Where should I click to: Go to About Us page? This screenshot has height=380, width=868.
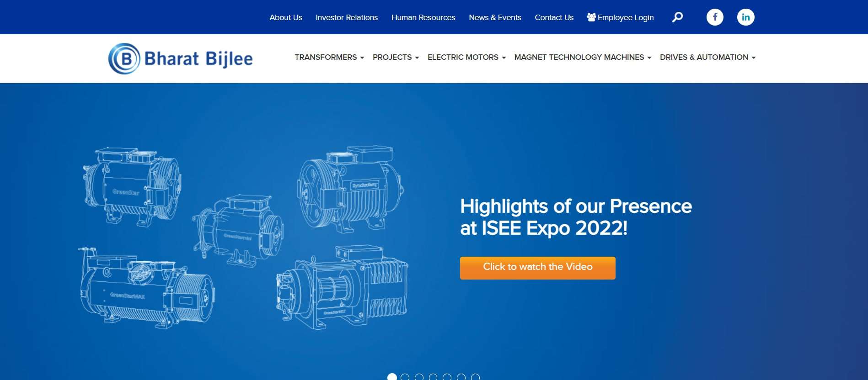click(x=286, y=17)
